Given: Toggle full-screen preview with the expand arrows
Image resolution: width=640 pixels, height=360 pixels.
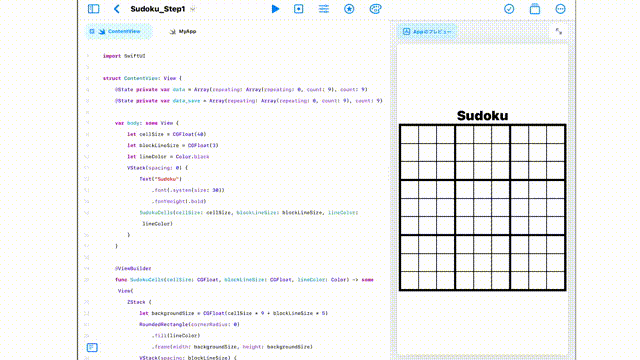Looking at the screenshot, I should tap(559, 31).
